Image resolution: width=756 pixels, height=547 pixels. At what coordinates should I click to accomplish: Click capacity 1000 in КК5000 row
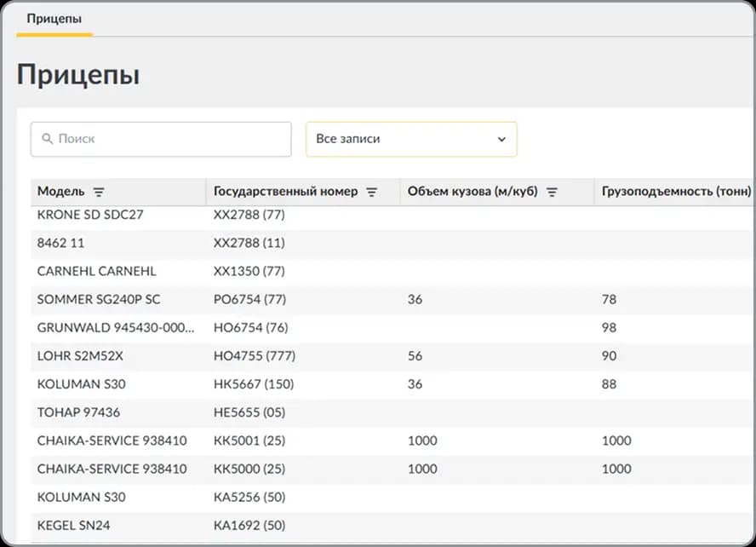[x=616, y=469]
